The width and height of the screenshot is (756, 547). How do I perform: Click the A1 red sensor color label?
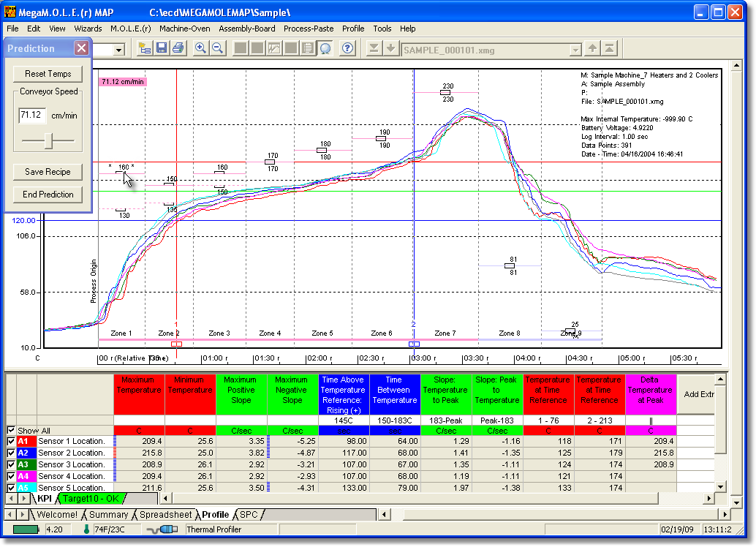pyautogui.click(x=26, y=441)
